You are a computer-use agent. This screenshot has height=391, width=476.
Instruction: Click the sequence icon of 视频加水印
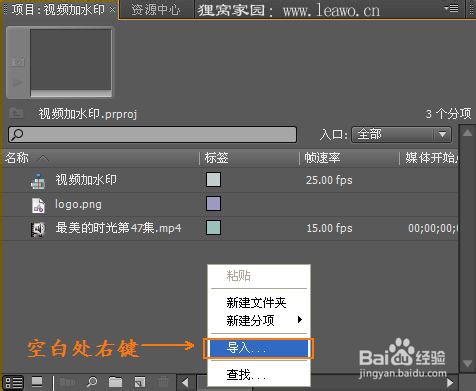coord(38,181)
